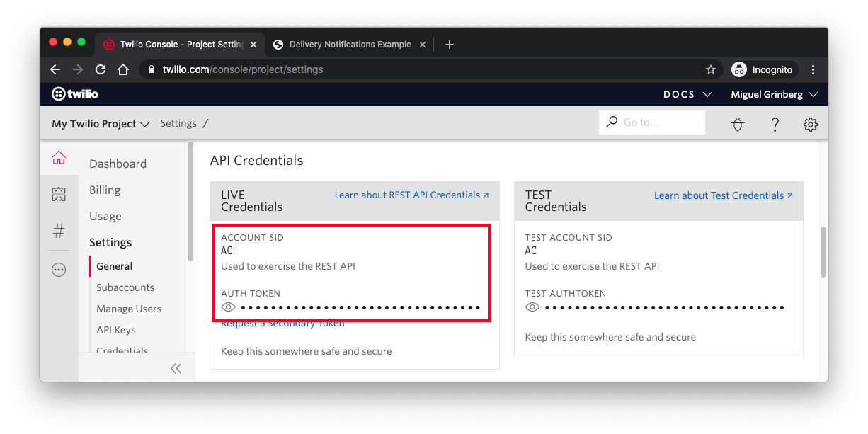
Task: Click the address bar URL
Action: 243,69
